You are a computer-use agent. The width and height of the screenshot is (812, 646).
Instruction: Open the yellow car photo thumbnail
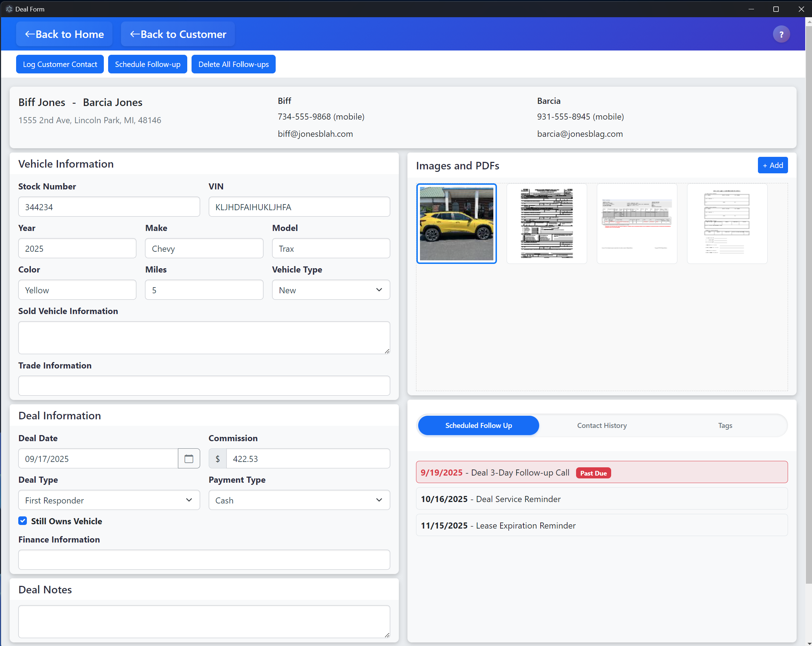click(x=456, y=223)
